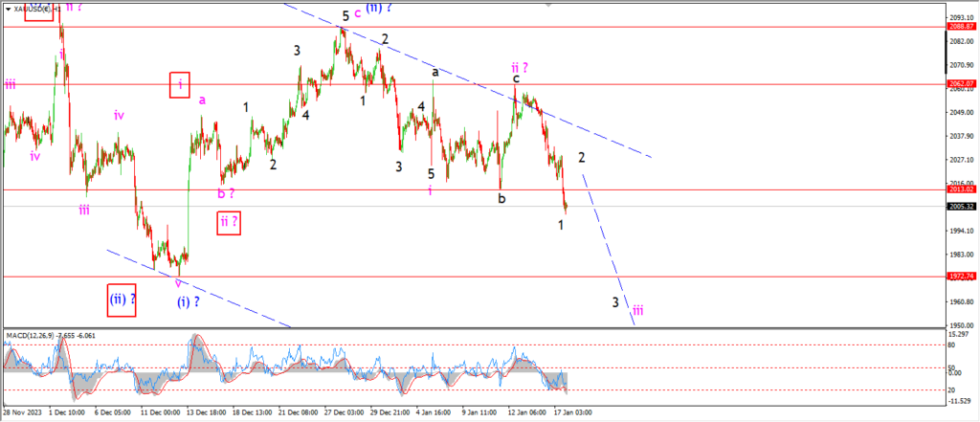Screen dimensions: 980x422
Task: Click the 18 Dec 13:00 time label
Action: 253,412
